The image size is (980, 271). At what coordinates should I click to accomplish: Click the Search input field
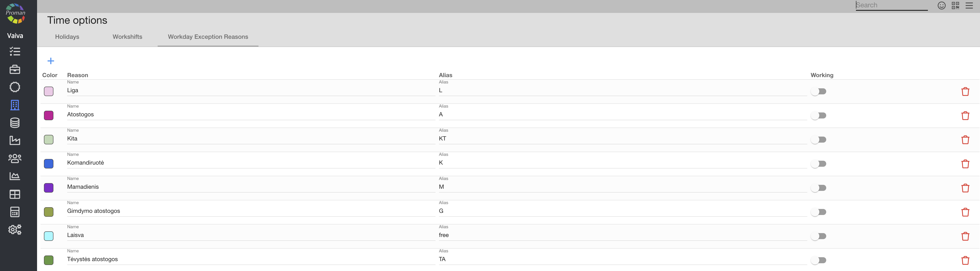point(891,5)
